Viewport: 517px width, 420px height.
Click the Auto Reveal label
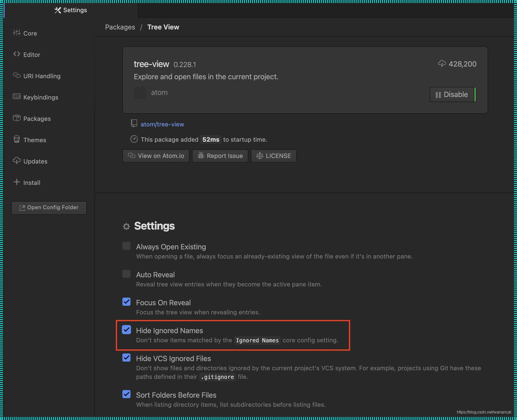155,275
